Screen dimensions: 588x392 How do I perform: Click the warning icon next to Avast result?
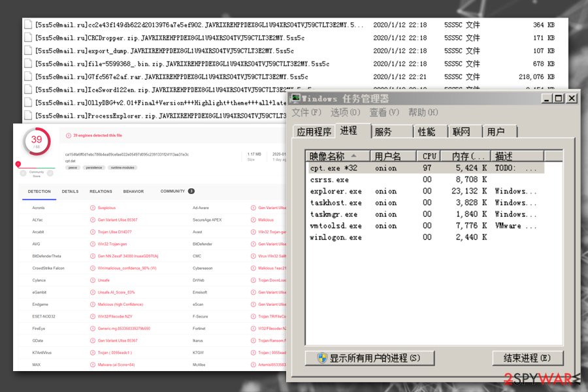pos(253,232)
